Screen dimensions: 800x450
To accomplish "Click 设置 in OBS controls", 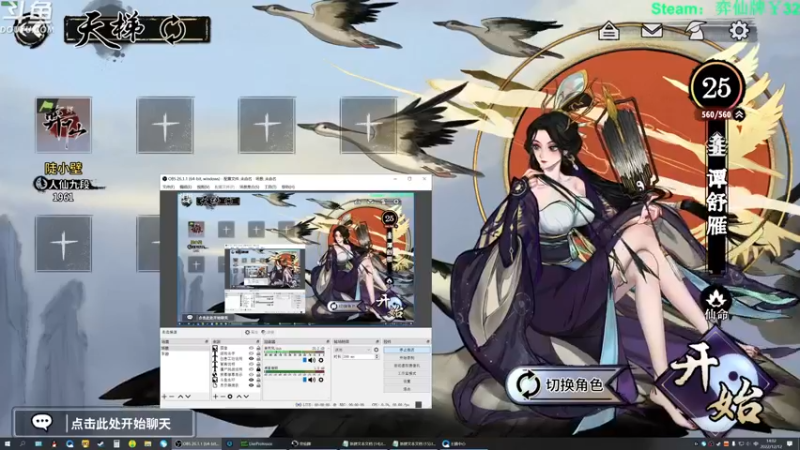I will (x=407, y=381).
